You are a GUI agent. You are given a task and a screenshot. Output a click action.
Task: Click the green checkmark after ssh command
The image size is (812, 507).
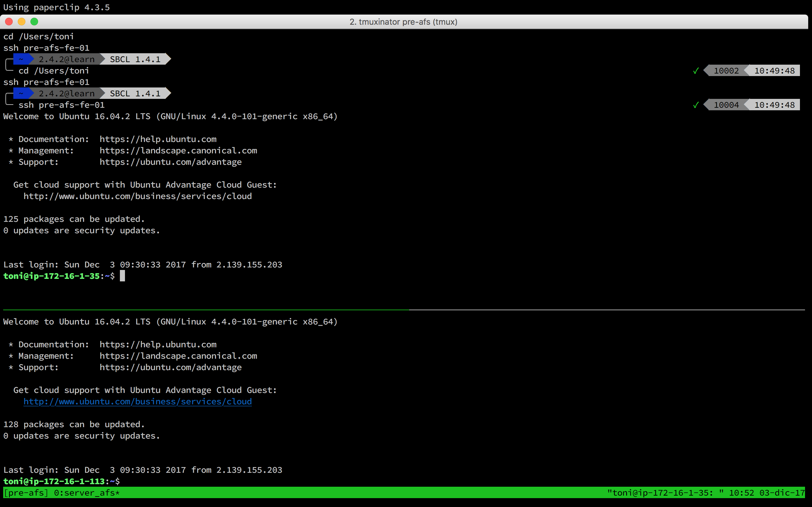[695, 105]
